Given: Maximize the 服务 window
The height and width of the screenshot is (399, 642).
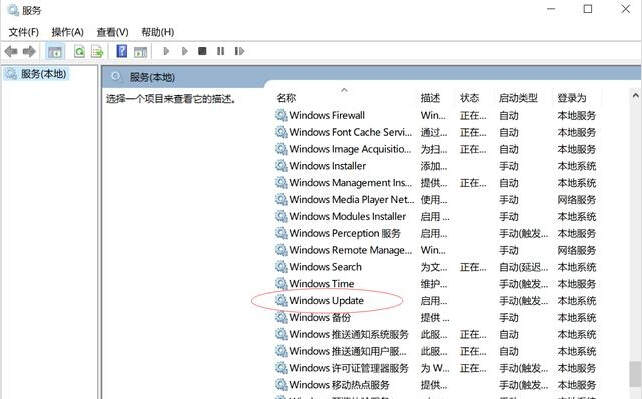Looking at the screenshot, I should point(588,9).
